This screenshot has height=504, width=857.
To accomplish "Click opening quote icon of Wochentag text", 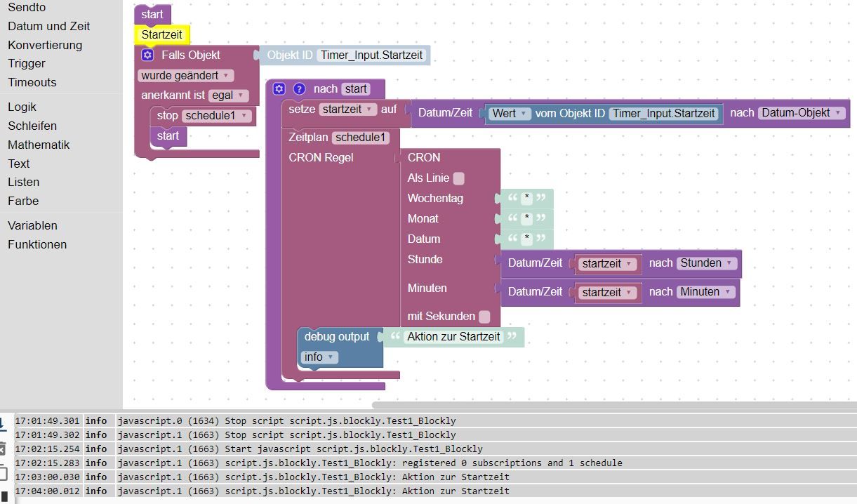I will [512, 198].
